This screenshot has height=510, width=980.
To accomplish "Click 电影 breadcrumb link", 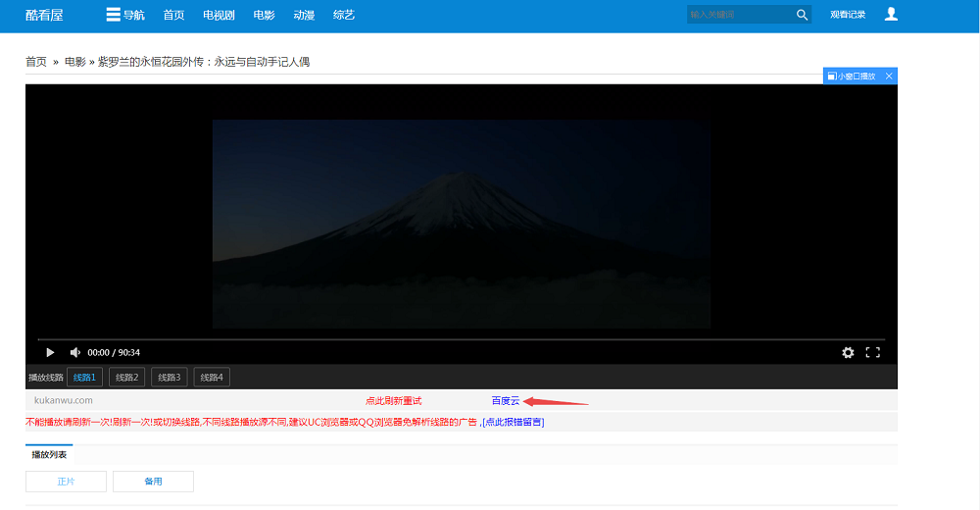I will pyautogui.click(x=75, y=62).
